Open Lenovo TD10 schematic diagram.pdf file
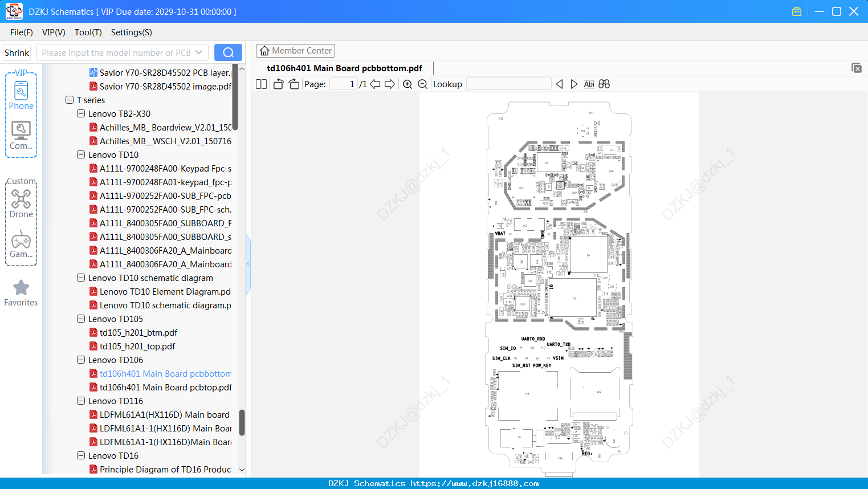Image resolution: width=868 pixels, height=489 pixels. coord(165,305)
